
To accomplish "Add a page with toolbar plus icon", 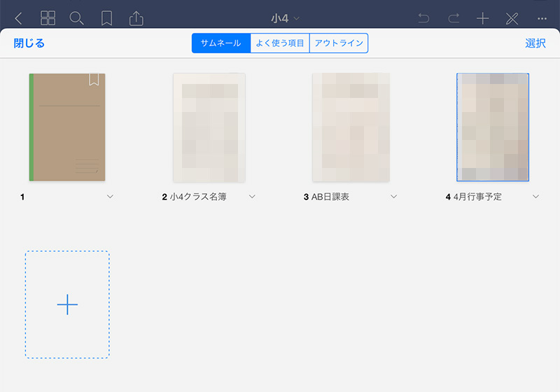I will (482, 18).
